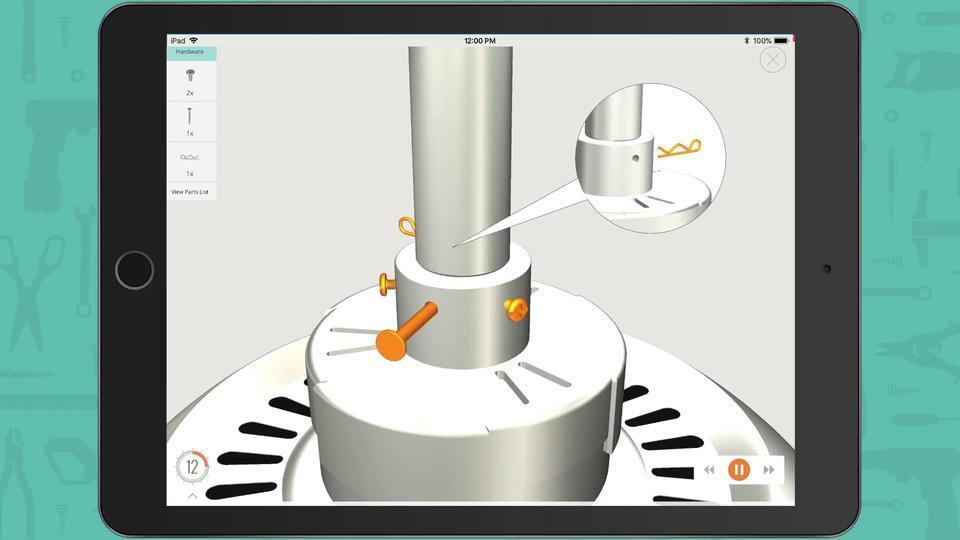Screen dimensions: 960x540
Task: Tap the orange screw on the collar's left side
Action: point(388,284)
